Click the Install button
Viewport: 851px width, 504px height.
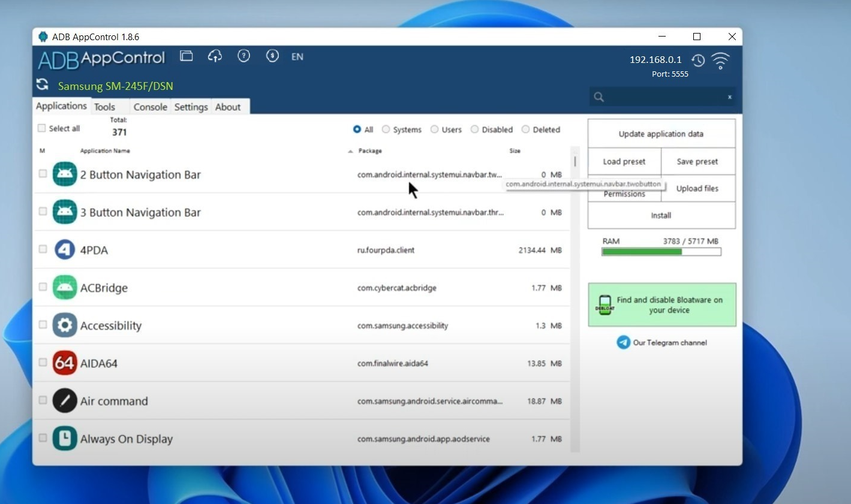[x=661, y=216]
